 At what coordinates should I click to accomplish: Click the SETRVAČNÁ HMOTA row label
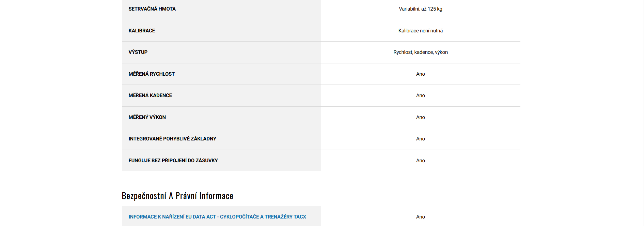coord(152,9)
